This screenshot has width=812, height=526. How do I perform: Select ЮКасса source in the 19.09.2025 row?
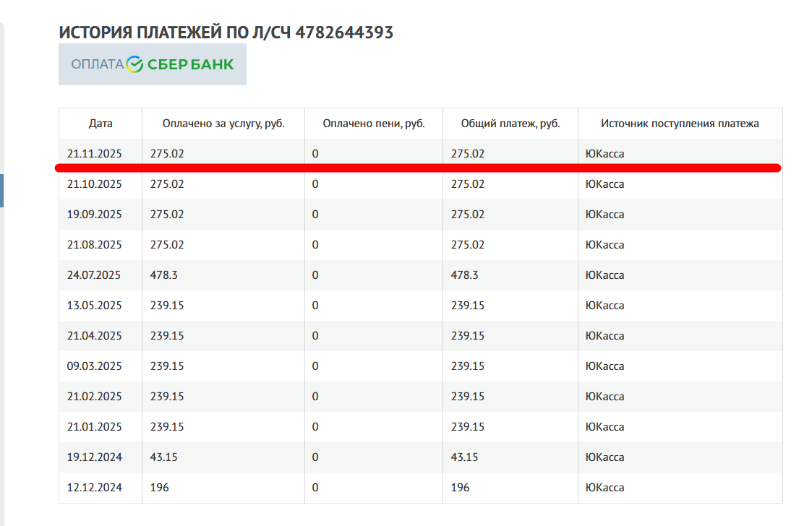click(x=604, y=215)
